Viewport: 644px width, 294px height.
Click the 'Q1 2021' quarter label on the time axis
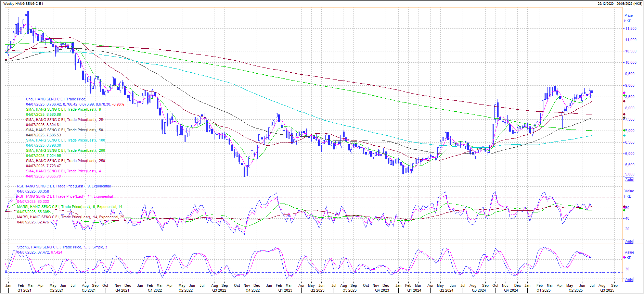tap(24, 290)
